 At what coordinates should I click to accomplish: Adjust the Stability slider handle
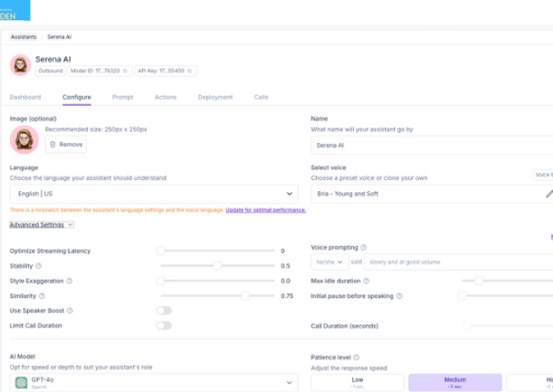[x=217, y=266]
